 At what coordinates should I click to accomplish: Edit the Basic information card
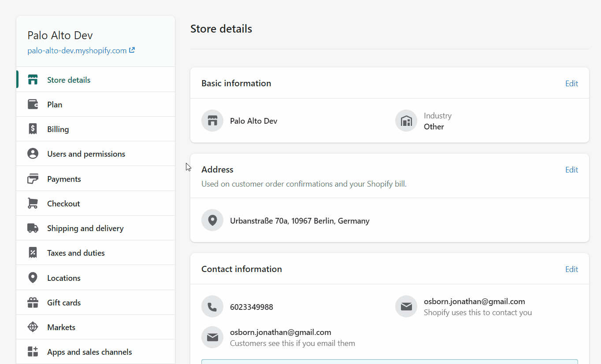click(x=571, y=83)
